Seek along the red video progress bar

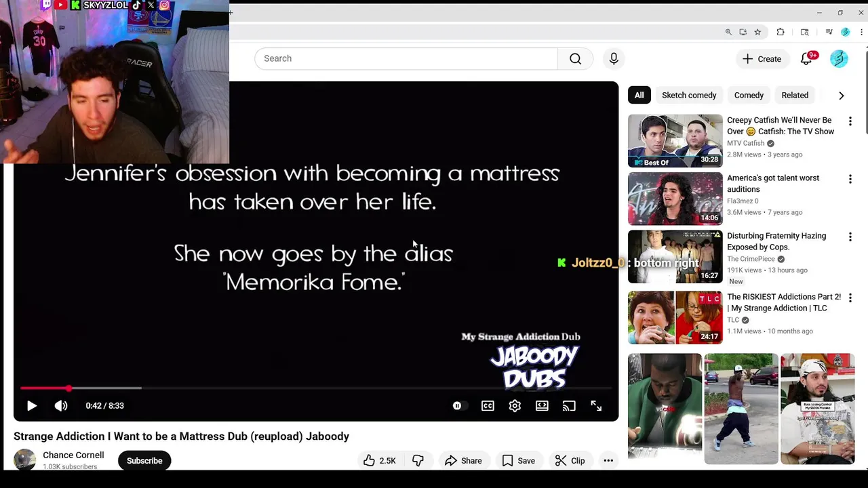click(x=316, y=388)
